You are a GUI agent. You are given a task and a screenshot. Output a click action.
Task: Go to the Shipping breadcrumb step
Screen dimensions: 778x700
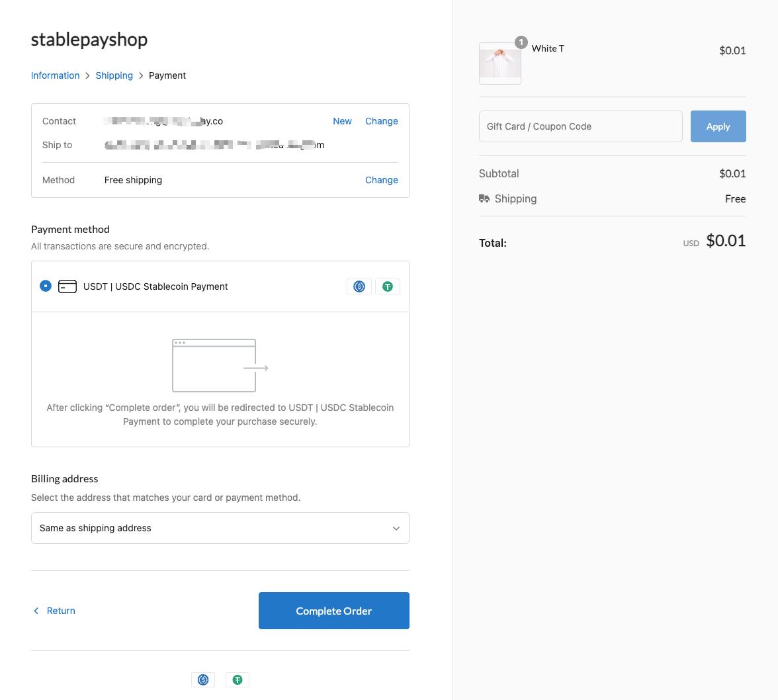[x=114, y=75]
